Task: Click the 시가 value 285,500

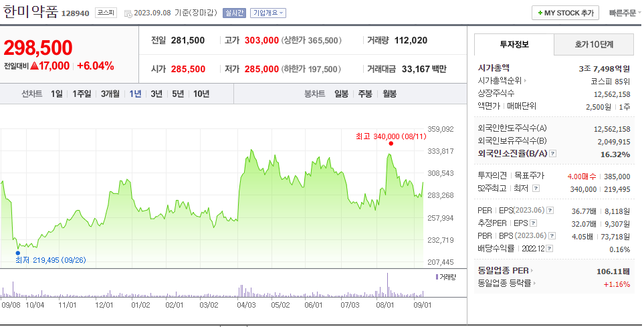Action: coord(188,69)
